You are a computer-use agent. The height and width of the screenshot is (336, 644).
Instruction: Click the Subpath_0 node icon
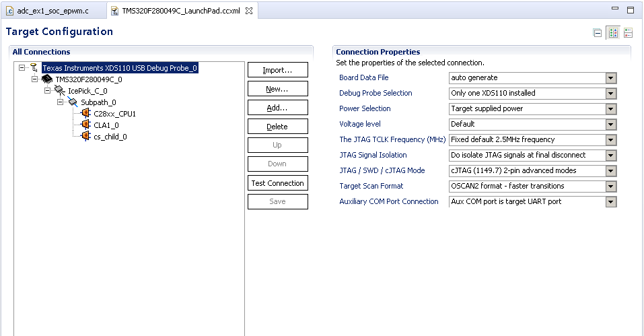(73, 102)
